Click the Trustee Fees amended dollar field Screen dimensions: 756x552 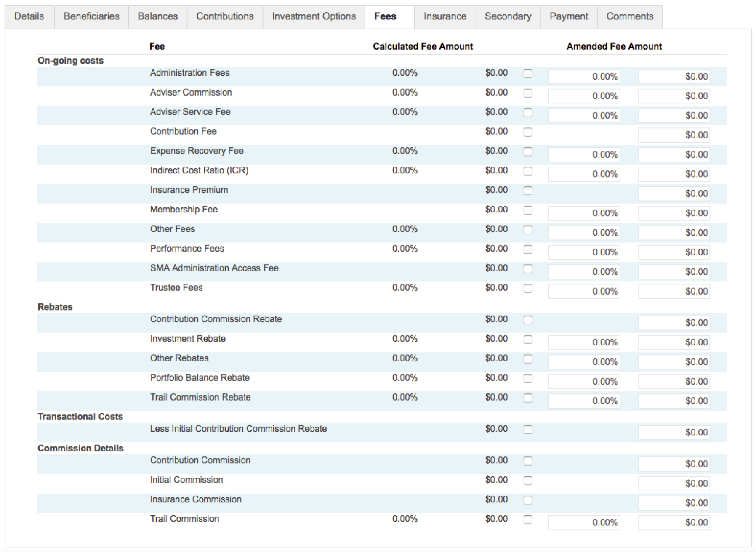coord(674,292)
